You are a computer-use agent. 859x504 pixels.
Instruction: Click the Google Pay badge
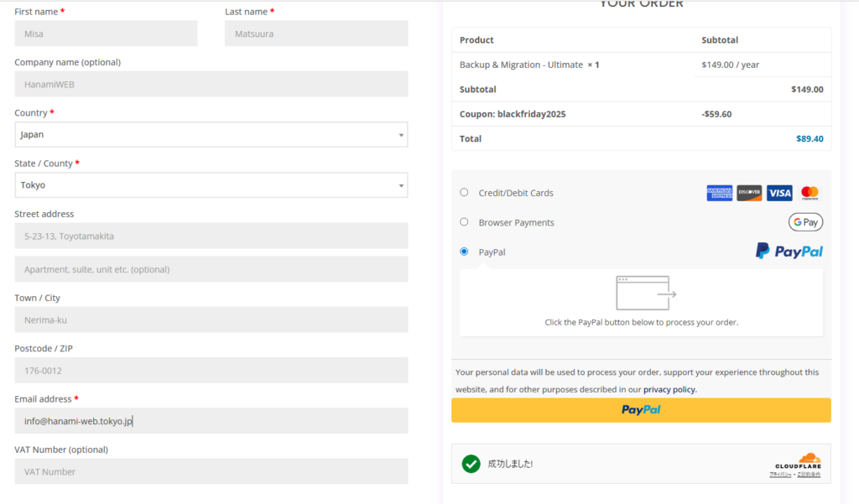pyautogui.click(x=805, y=222)
